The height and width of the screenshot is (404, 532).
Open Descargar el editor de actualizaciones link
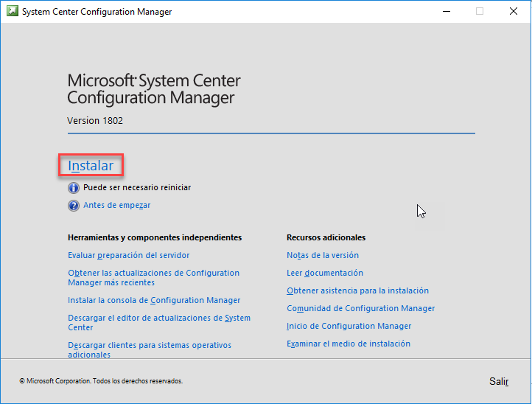point(159,322)
